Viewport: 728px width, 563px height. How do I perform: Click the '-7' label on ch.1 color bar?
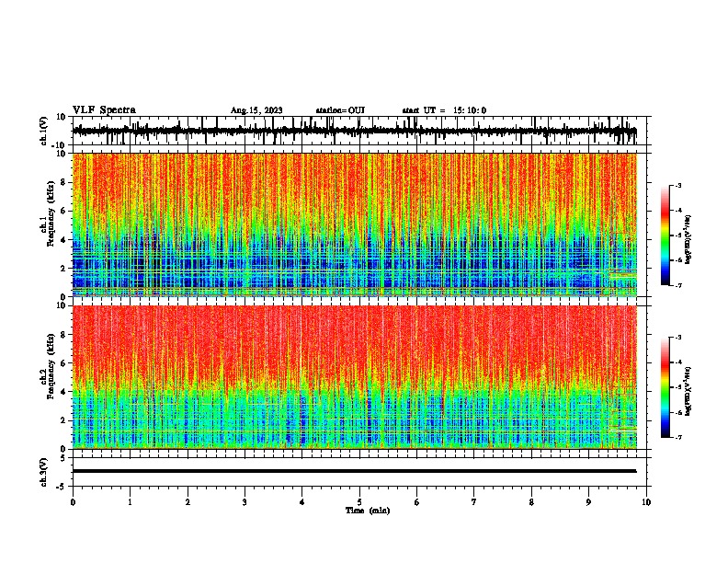[x=677, y=285]
